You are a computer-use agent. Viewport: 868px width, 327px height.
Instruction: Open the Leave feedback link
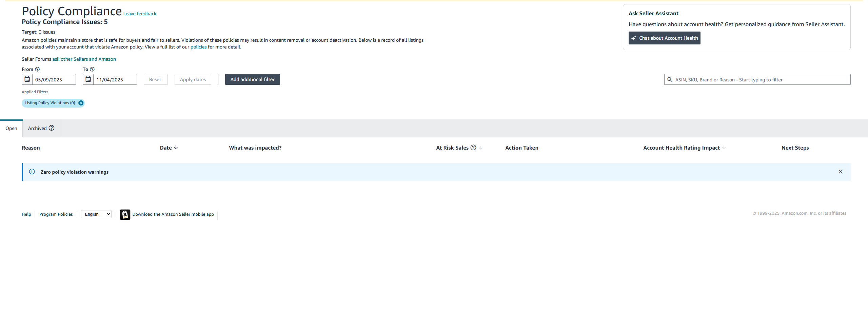coord(140,14)
